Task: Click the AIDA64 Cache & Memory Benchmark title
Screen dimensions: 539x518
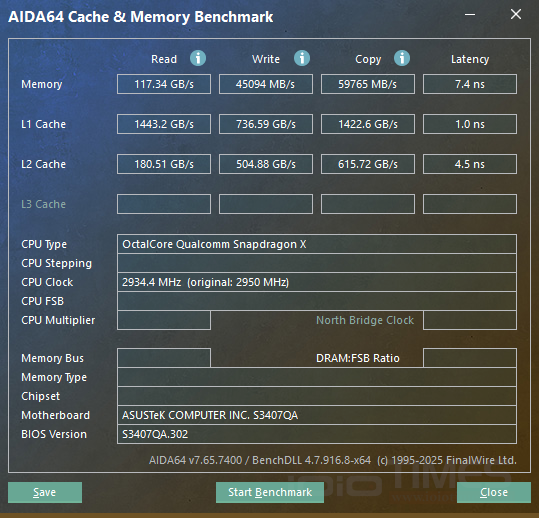Action: (x=141, y=17)
